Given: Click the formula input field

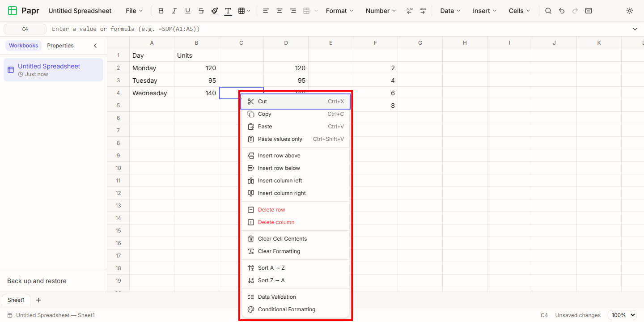Looking at the screenshot, I should [338, 29].
